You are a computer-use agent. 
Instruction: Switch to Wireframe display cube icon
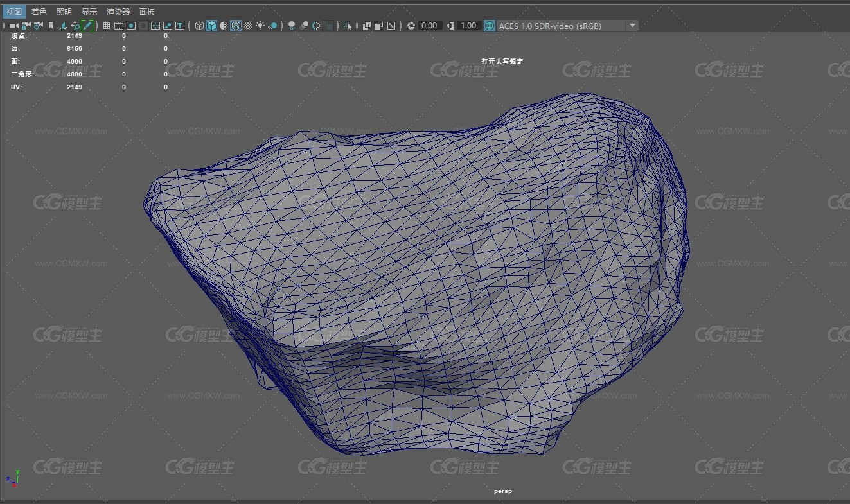tap(200, 26)
